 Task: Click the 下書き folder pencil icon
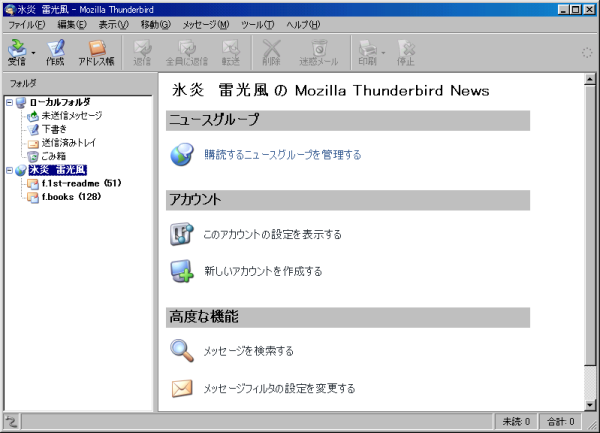point(33,130)
